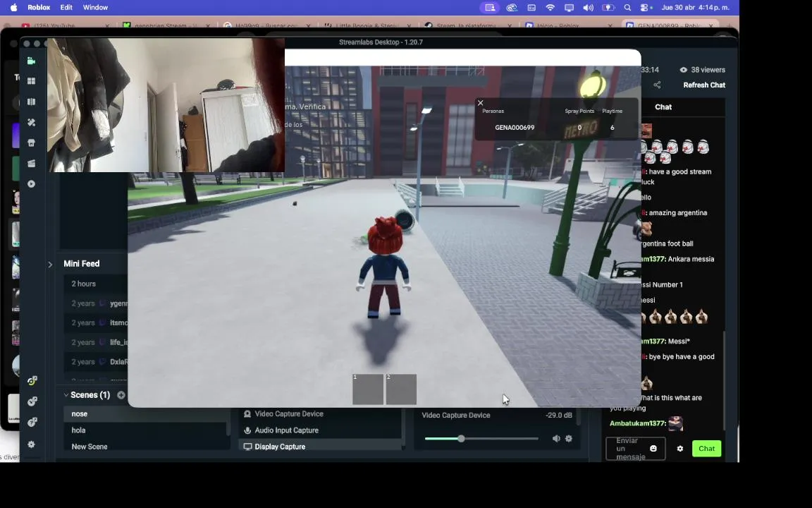Close the GENA000699 Roblox browser tab
Viewport: 812px width, 508px height.
[711, 25]
